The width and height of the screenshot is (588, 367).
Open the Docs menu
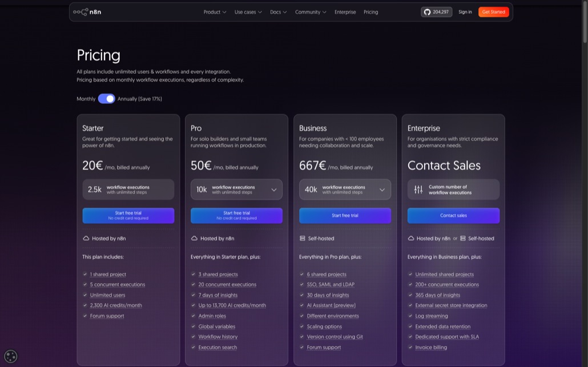pyautogui.click(x=278, y=12)
